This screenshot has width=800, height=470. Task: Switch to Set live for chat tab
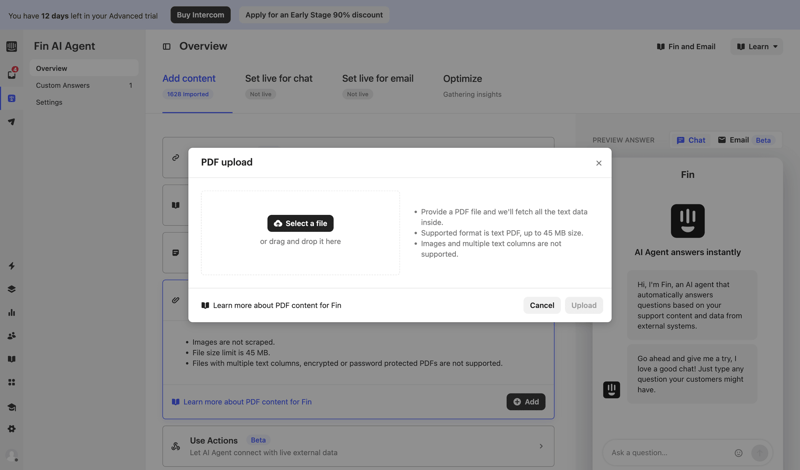coord(279,79)
